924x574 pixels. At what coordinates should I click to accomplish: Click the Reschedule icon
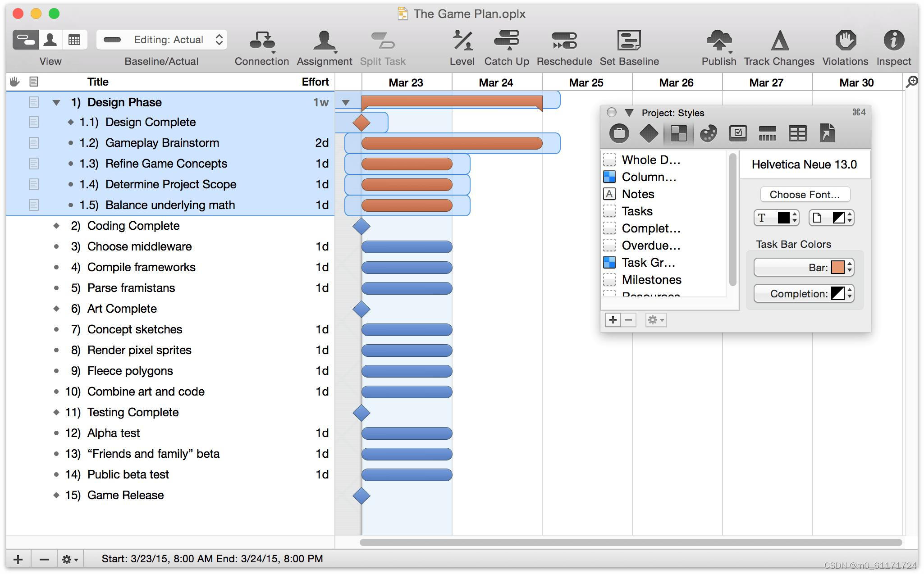coord(564,41)
